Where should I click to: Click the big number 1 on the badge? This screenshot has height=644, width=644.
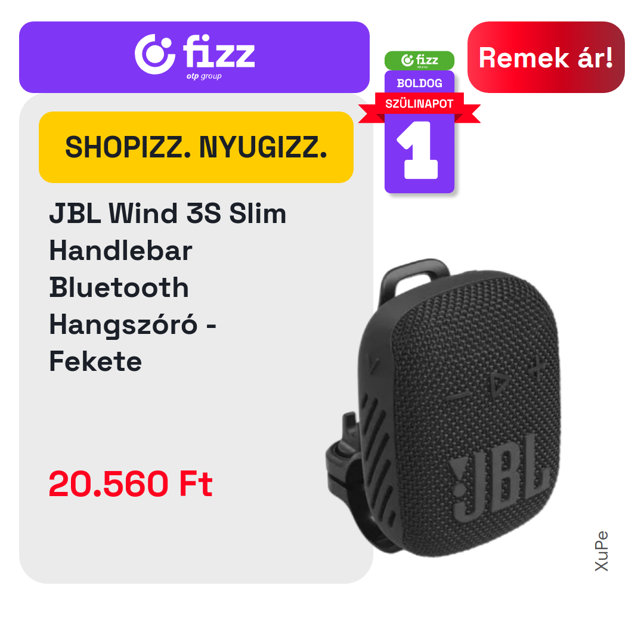[x=418, y=150]
